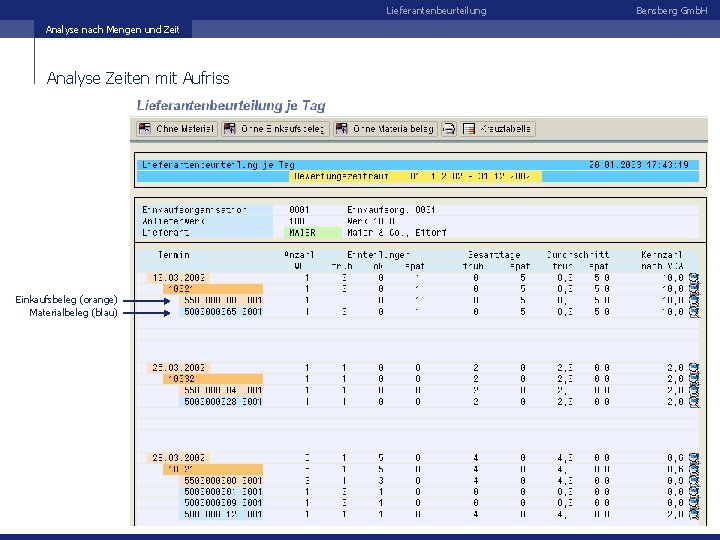The height and width of the screenshot is (540, 720).
Task: Click the Ohne Materialbeleg toolbar button
Action: point(385,129)
